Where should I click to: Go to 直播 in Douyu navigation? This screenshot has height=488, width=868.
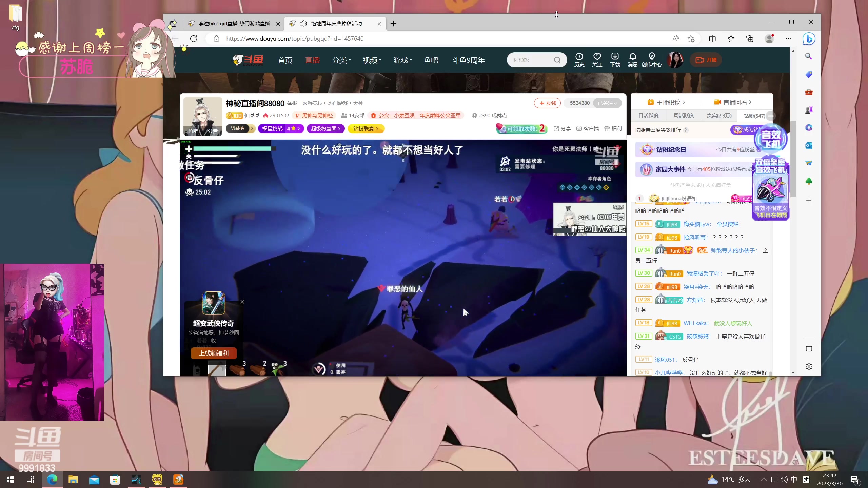click(x=312, y=60)
